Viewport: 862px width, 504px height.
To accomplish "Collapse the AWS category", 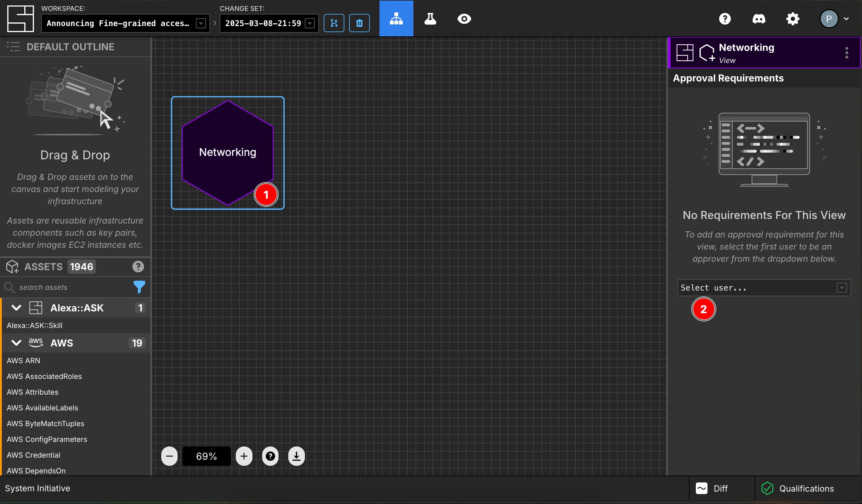I will [x=16, y=343].
